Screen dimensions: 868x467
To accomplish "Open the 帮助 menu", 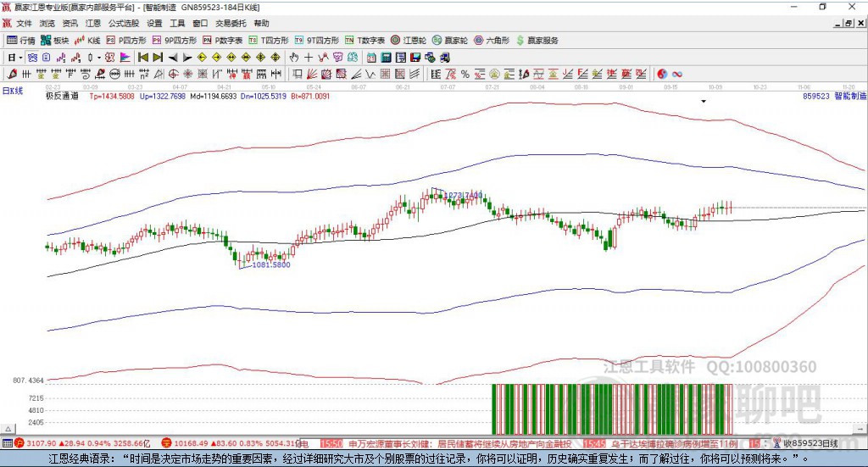I will click(261, 23).
